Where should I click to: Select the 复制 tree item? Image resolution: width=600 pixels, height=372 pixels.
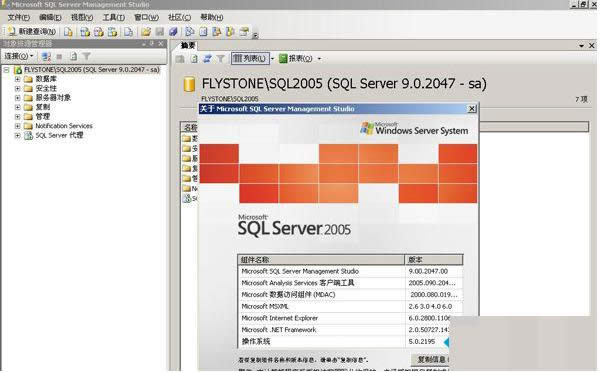tap(43, 107)
